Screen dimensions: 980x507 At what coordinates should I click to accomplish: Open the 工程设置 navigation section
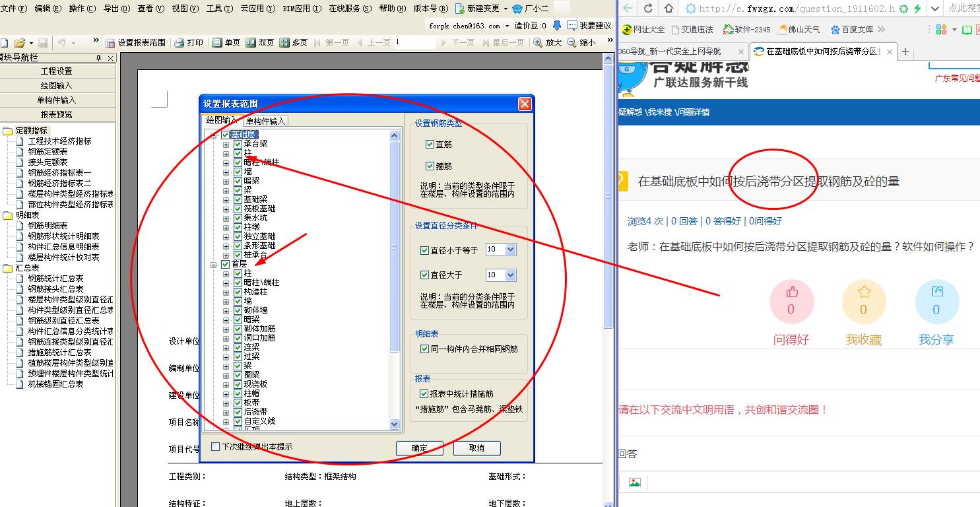click(x=57, y=71)
